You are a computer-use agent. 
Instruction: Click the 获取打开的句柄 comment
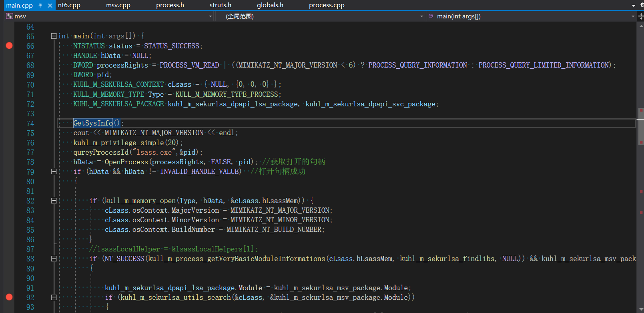pyautogui.click(x=294, y=162)
